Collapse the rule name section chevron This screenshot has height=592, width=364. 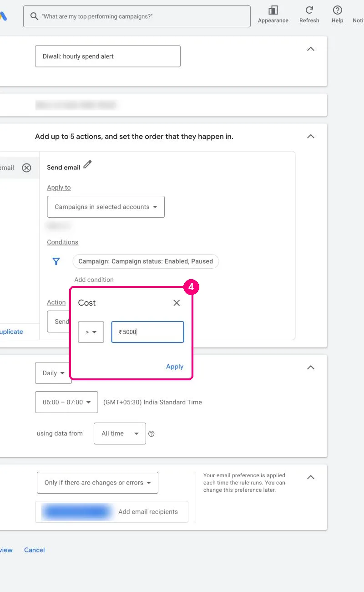pos(311,49)
